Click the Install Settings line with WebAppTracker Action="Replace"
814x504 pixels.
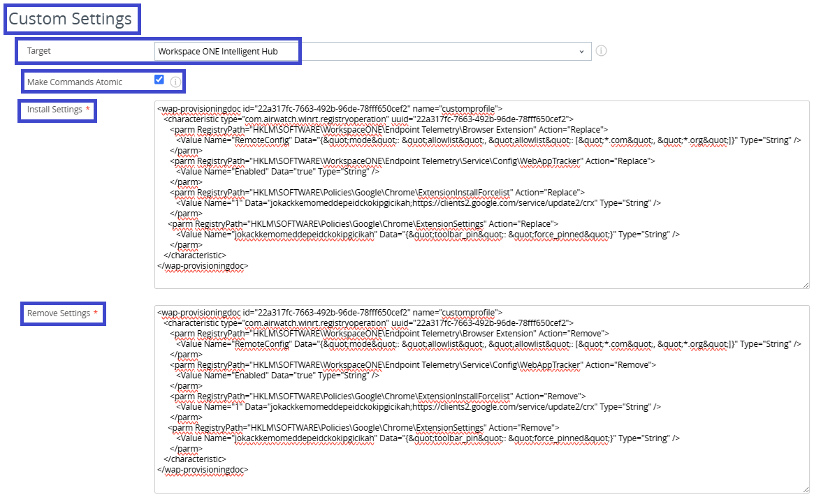coord(412,161)
